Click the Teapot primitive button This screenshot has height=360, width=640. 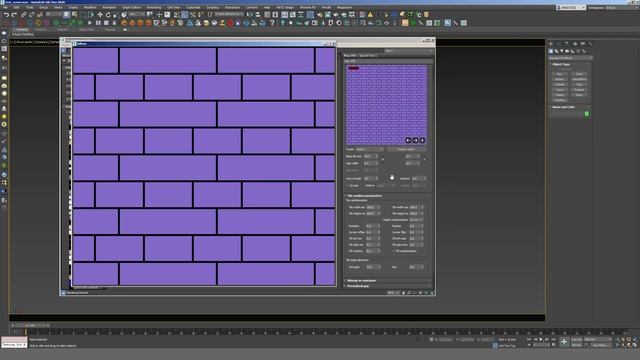click(560, 95)
